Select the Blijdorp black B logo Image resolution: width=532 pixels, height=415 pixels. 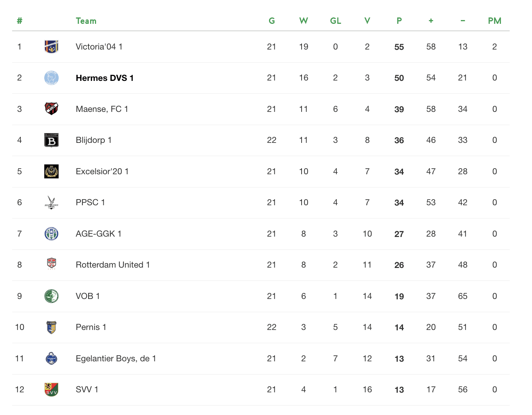pyautogui.click(x=51, y=140)
